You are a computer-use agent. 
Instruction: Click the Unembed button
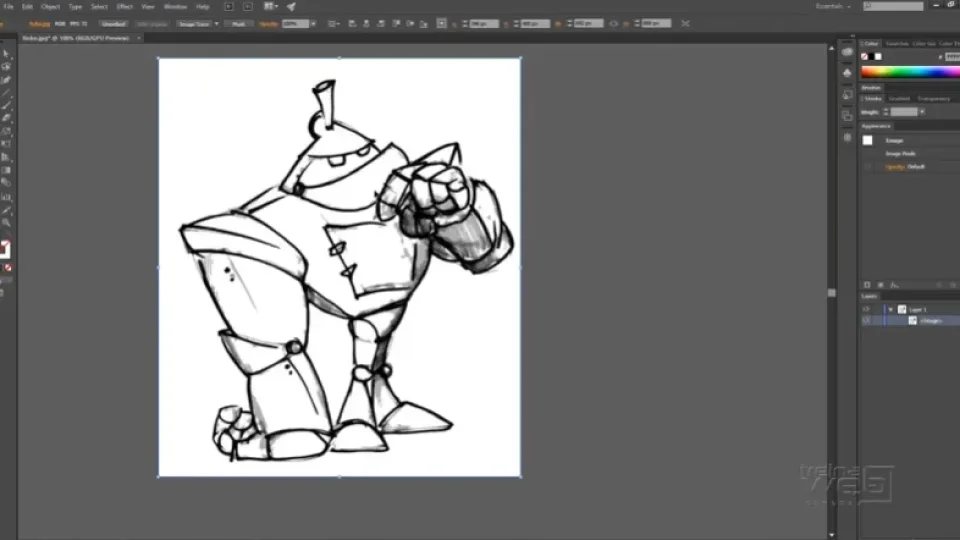114,24
